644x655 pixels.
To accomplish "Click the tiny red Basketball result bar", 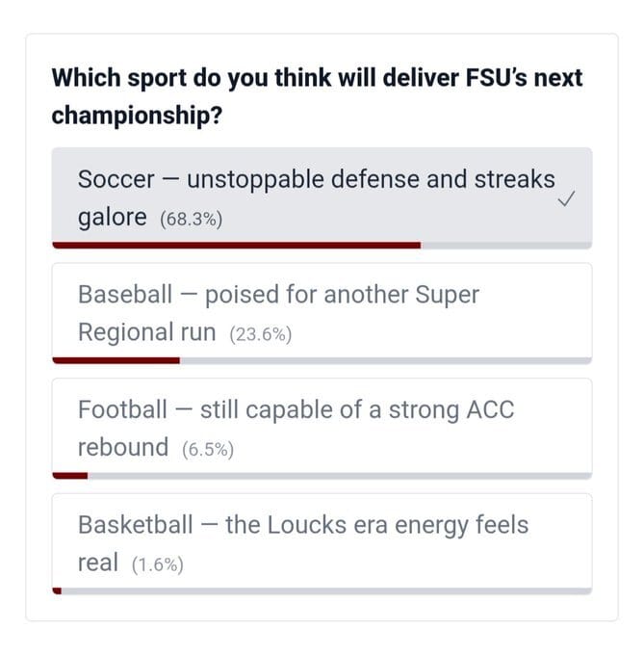I will coord(57,590).
